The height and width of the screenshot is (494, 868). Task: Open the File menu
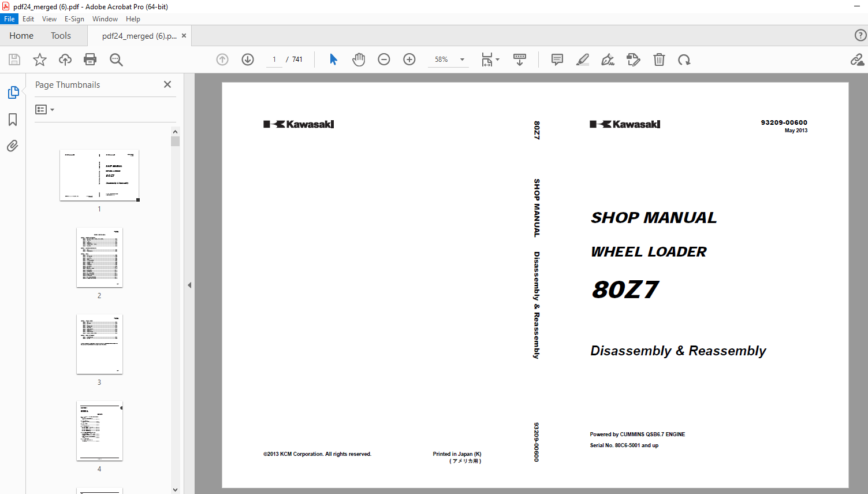click(x=9, y=18)
